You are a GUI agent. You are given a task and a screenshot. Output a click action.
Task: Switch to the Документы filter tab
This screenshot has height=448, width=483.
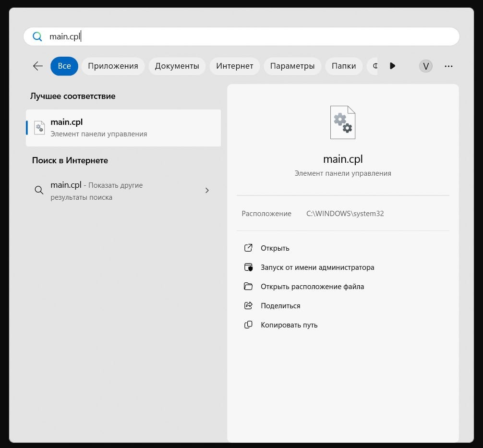[x=177, y=66]
